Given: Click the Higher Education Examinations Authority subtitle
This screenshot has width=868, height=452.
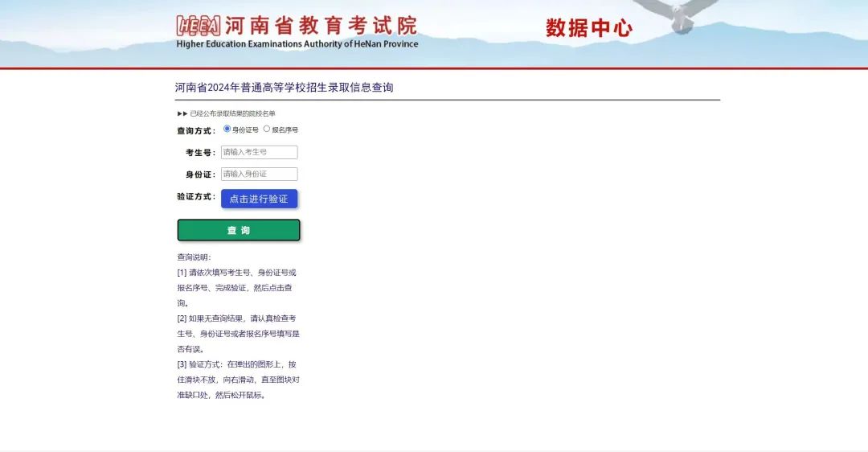Looking at the screenshot, I should coord(297,44).
